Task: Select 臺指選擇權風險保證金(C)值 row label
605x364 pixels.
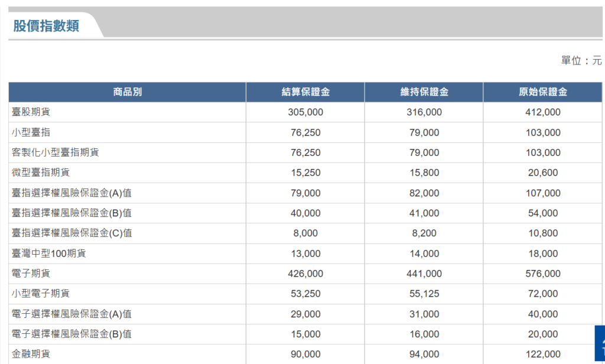Action: point(71,233)
